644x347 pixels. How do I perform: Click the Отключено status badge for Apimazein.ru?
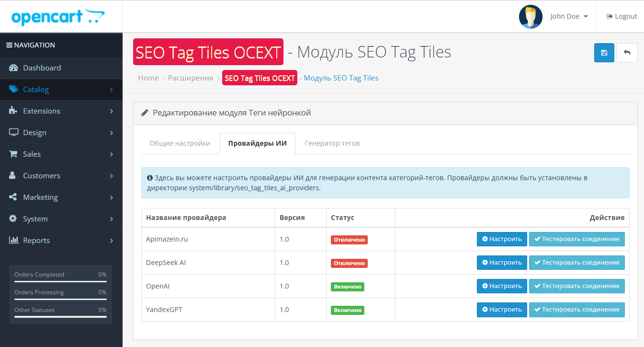point(349,240)
